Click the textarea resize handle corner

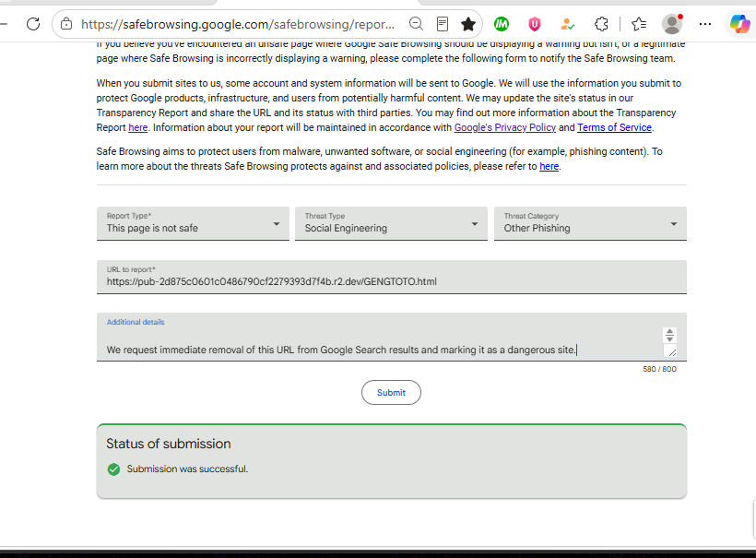coord(671,352)
